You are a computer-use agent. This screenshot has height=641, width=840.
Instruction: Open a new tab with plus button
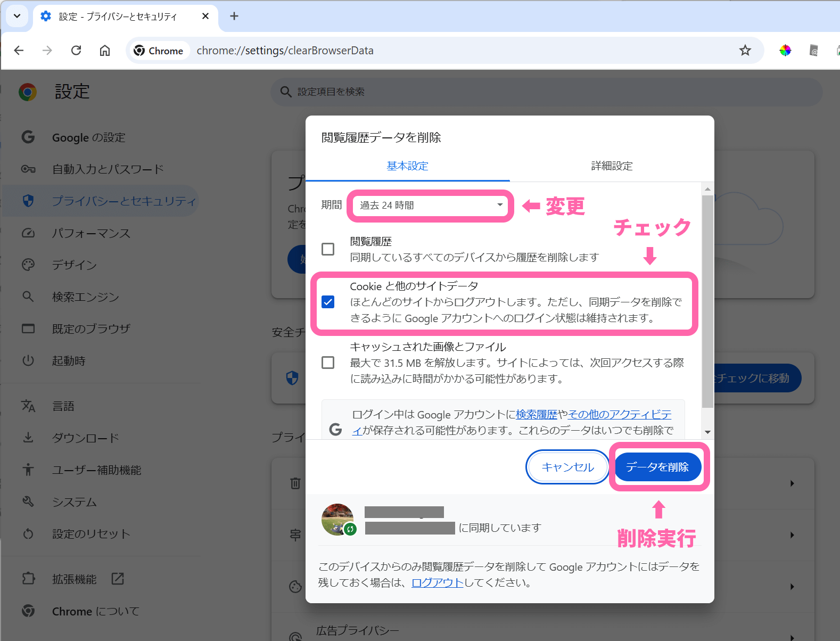[234, 16]
